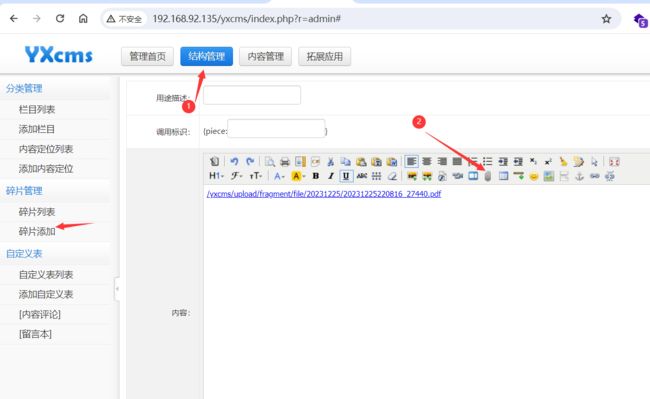Insert an anchor in the editor

click(x=579, y=176)
